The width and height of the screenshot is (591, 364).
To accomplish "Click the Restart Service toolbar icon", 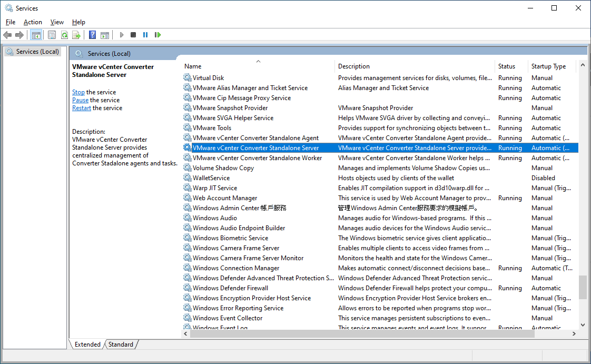I will tap(157, 35).
